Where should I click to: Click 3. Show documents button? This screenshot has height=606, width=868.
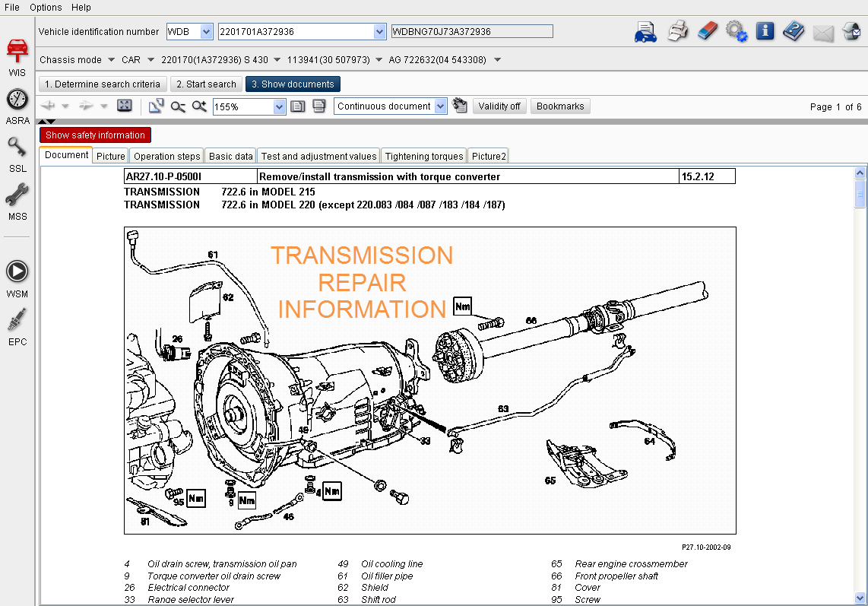[293, 84]
